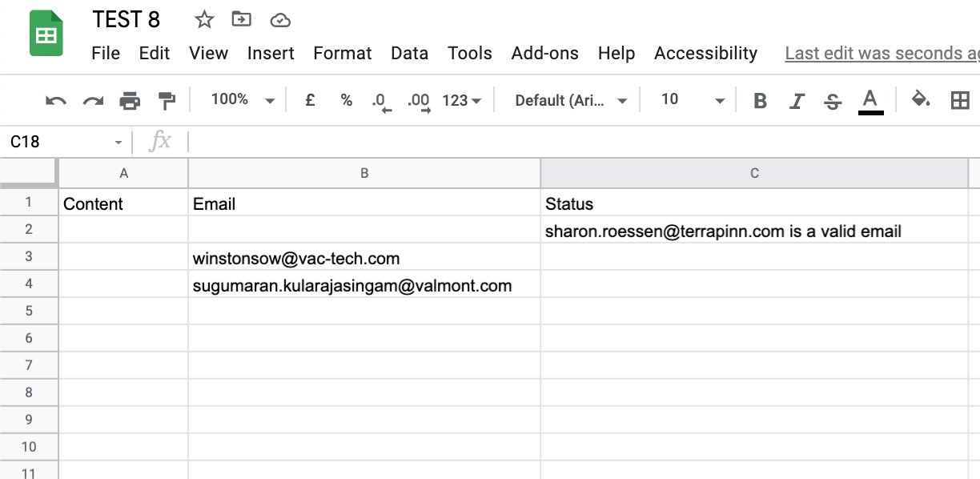Image resolution: width=980 pixels, height=479 pixels.
Task: Select row 7 header
Action: coord(29,365)
